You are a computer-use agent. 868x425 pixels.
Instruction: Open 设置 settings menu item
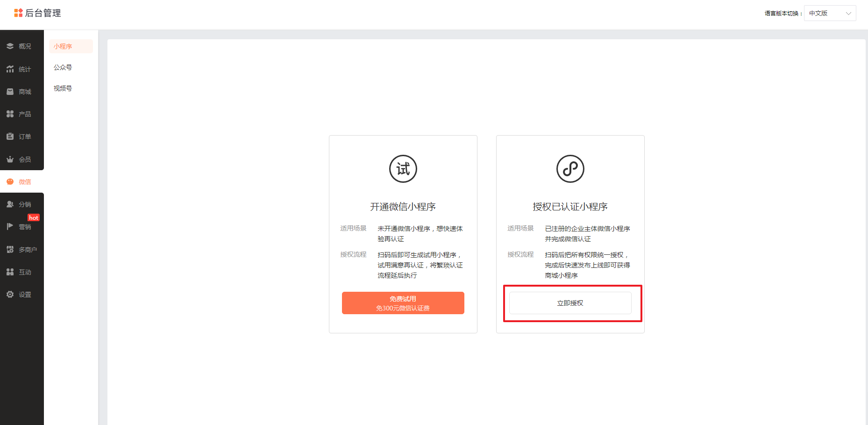22,295
